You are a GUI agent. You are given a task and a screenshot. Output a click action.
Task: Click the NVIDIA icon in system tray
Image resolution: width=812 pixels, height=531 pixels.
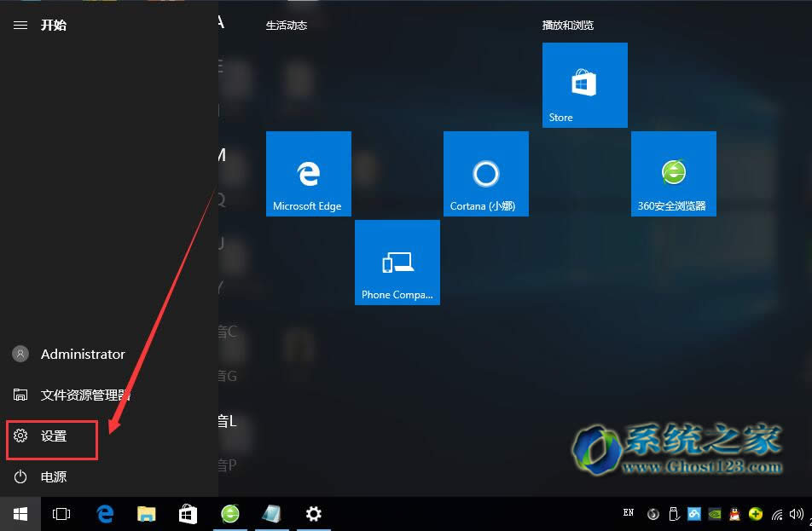[x=714, y=514]
